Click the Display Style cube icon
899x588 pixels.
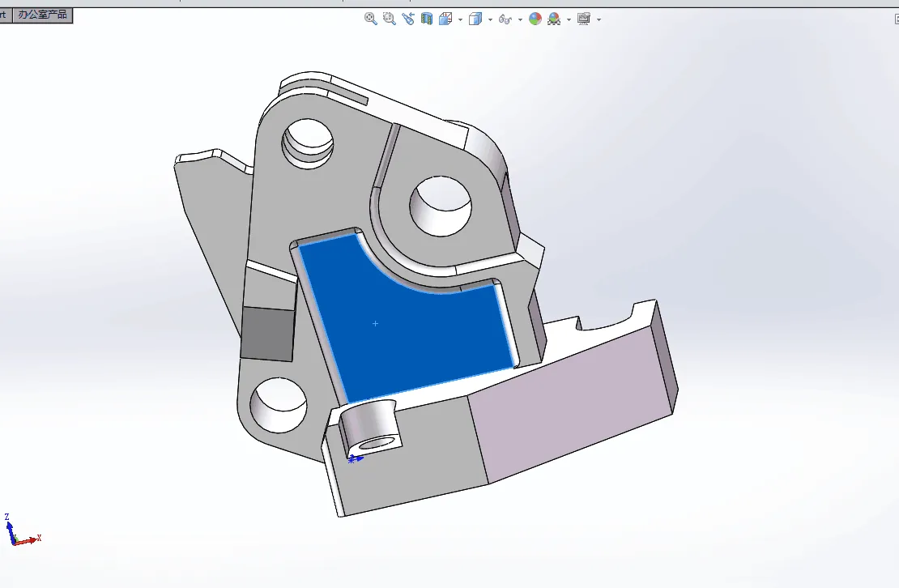[475, 19]
